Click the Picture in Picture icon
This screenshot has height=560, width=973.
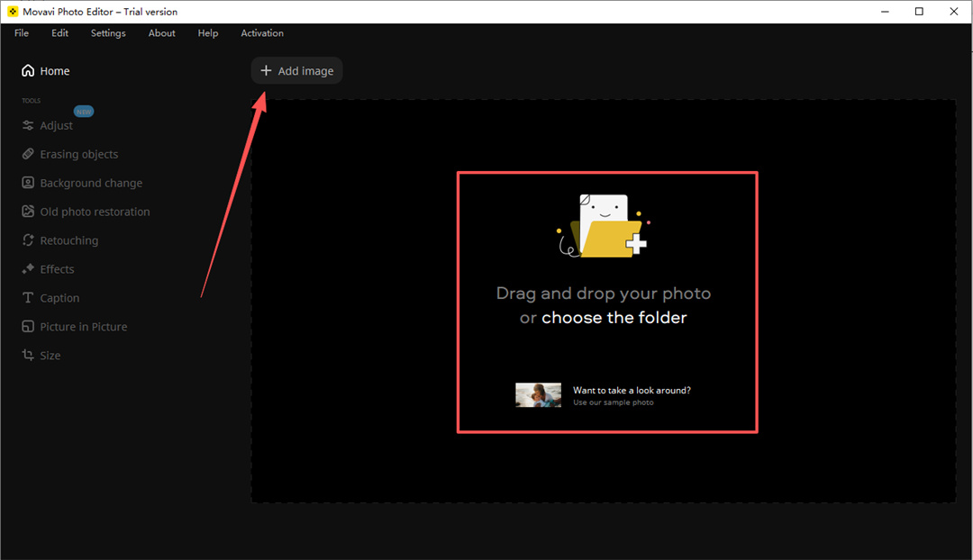click(28, 326)
